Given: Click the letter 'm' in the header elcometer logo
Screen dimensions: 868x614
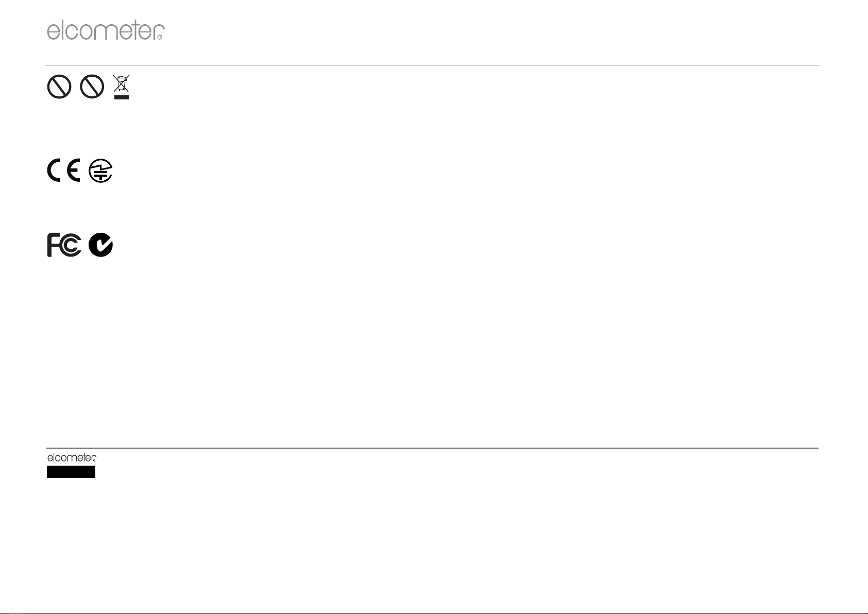Looking at the screenshot, I should [x=107, y=32].
